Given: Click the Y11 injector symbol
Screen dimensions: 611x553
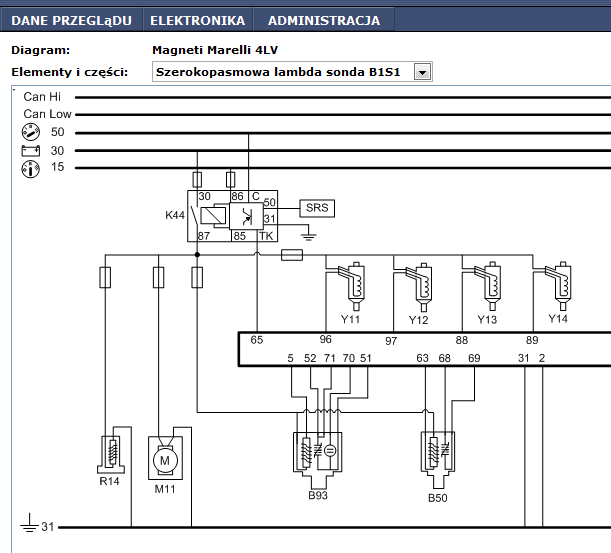Looking at the screenshot, I should click(x=351, y=286).
